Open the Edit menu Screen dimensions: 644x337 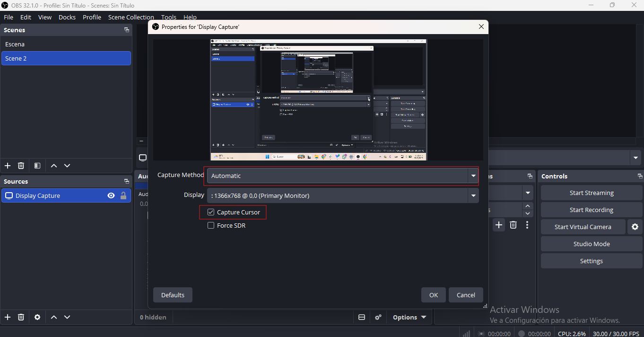click(26, 17)
